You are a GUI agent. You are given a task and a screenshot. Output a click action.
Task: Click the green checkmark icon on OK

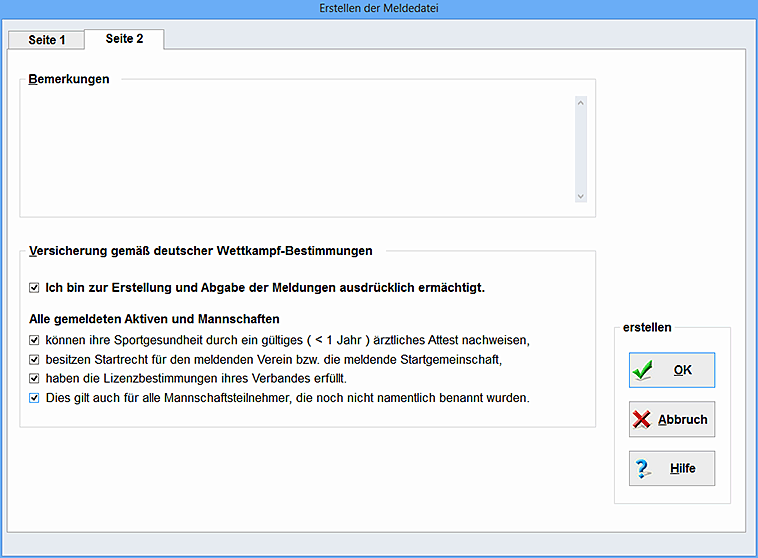coord(642,370)
